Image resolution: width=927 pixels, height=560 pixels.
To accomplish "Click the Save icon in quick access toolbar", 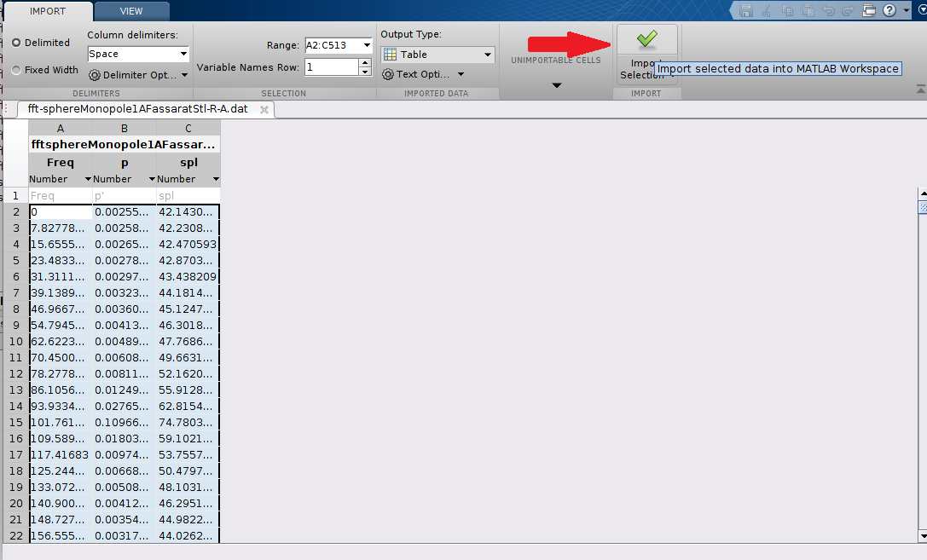I will [x=746, y=10].
